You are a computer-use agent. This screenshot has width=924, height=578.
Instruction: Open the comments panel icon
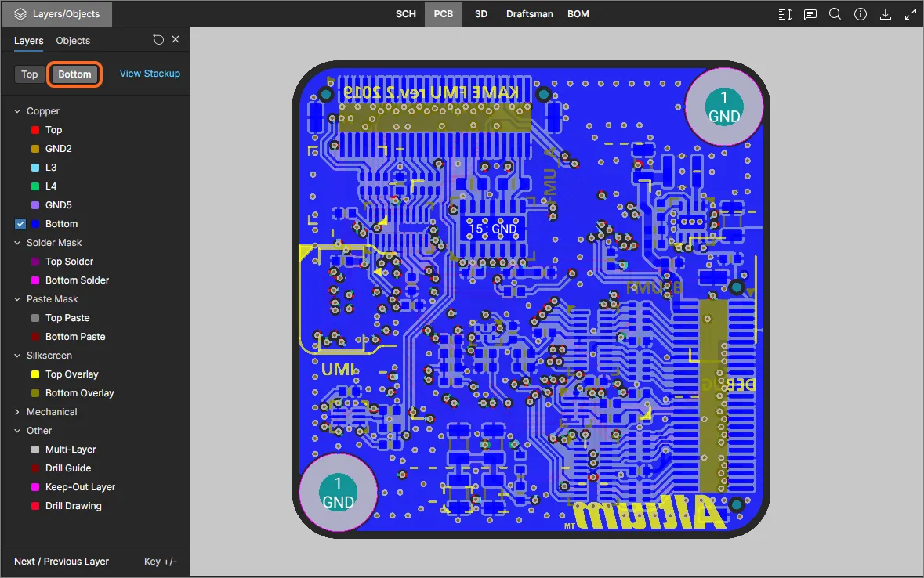pyautogui.click(x=810, y=14)
